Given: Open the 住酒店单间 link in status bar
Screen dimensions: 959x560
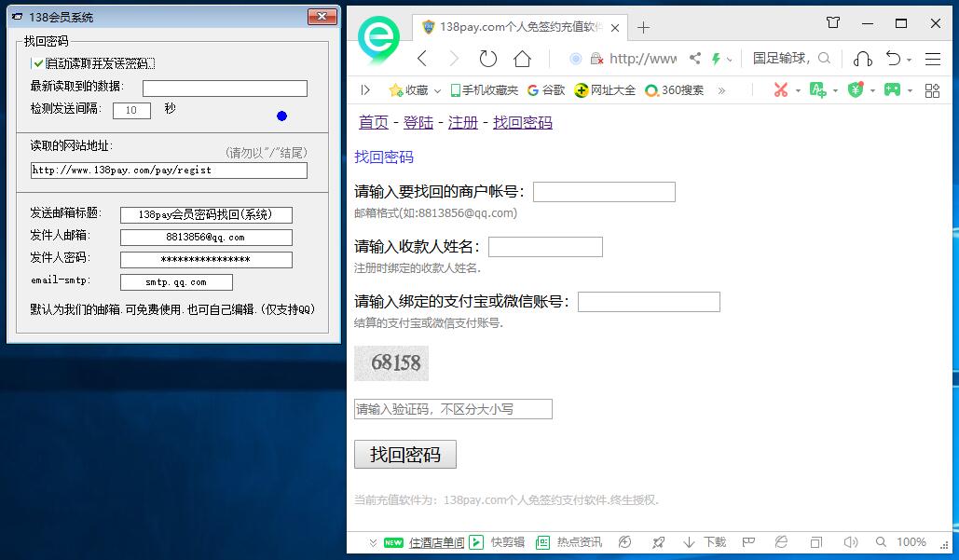Looking at the screenshot, I should pos(436,542).
